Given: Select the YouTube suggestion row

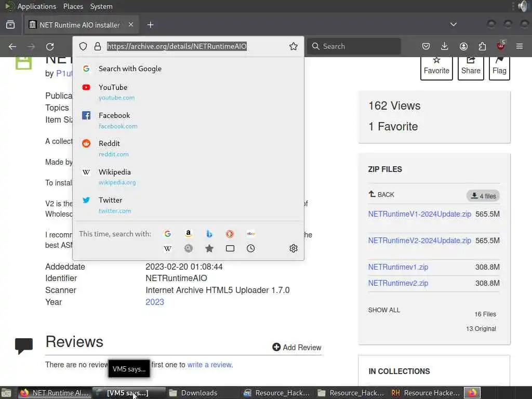Looking at the screenshot, I should coord(188,92).
